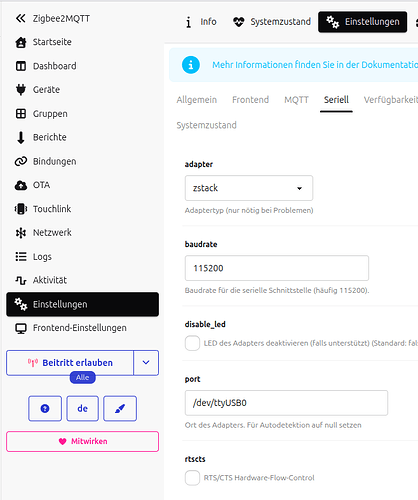
Task: Click the pink Mitwirken button
Action: point(82,441)
